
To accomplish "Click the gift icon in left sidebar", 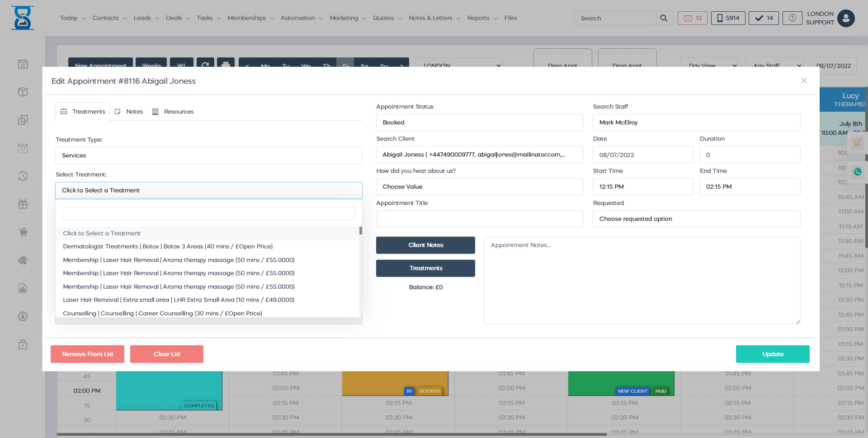I will [x=23, y=204].
